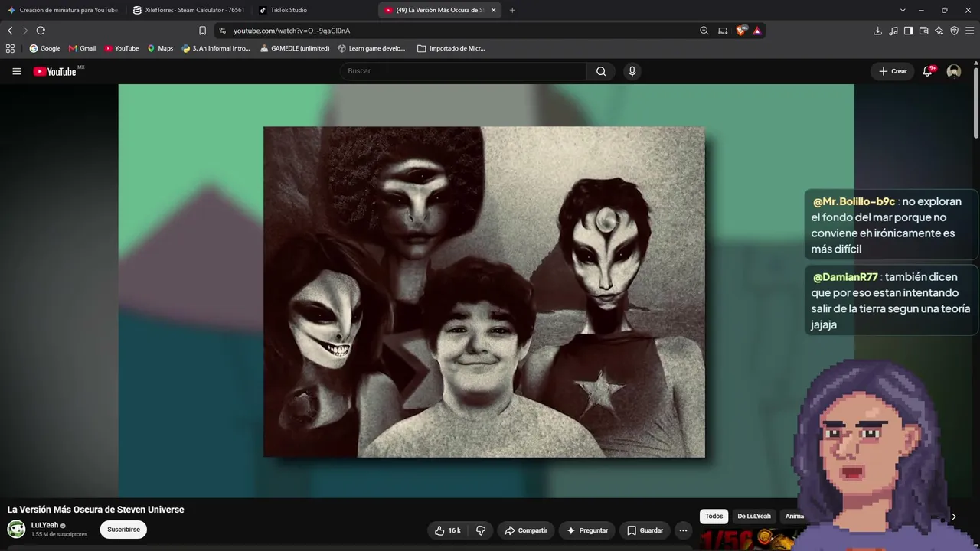Open the YouTube guide hamburger menu

click(x=17, y=71)
